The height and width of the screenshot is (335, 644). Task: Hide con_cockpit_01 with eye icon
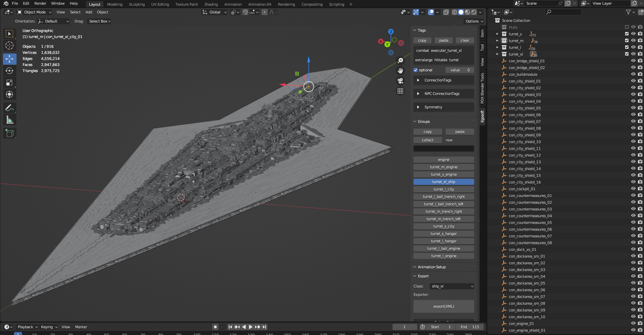click(633, 189)
